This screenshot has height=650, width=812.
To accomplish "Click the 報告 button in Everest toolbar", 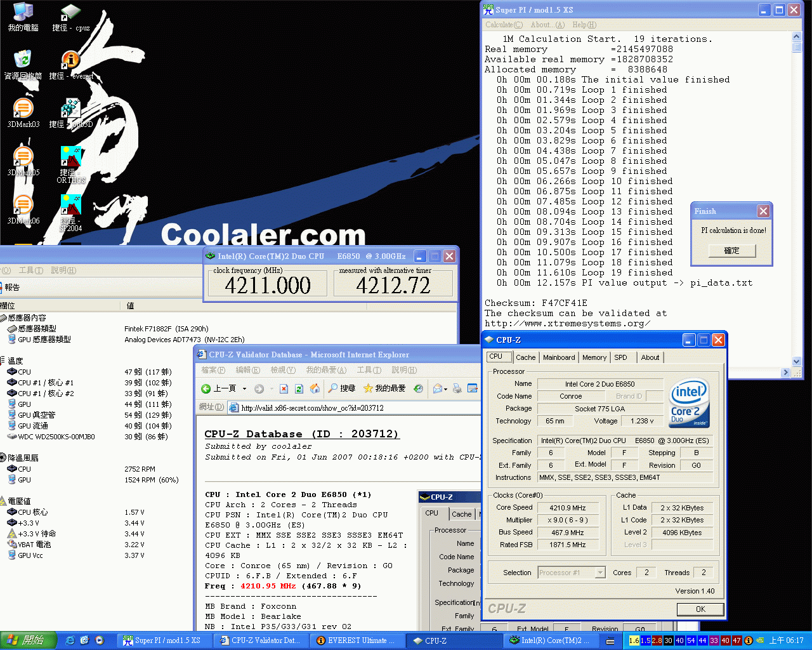I will pos(11,288).
